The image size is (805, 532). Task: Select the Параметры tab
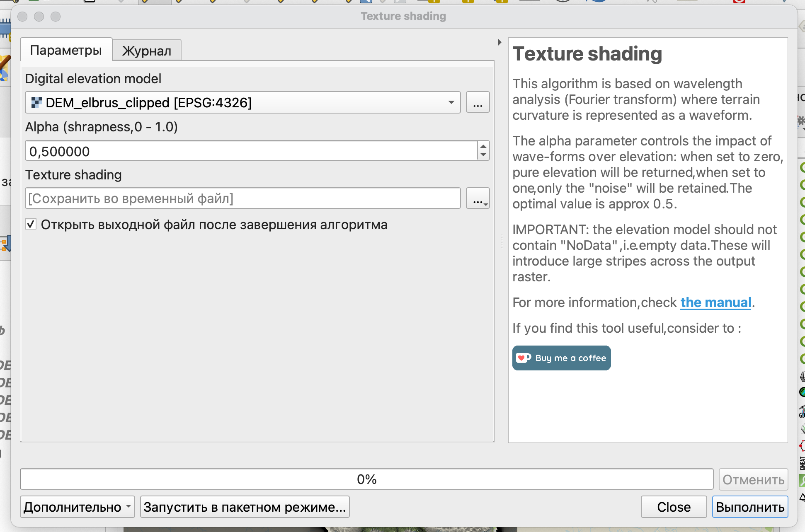click(66, 50)
